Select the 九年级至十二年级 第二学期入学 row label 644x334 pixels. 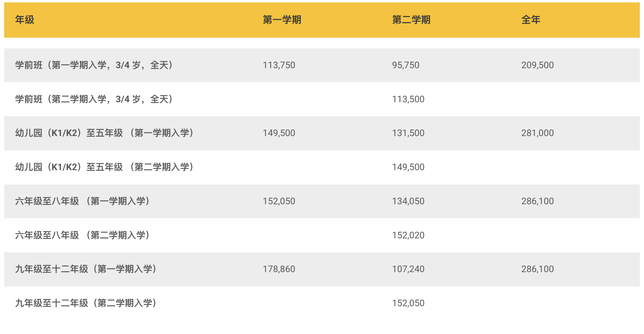click(x=86, y=303)
